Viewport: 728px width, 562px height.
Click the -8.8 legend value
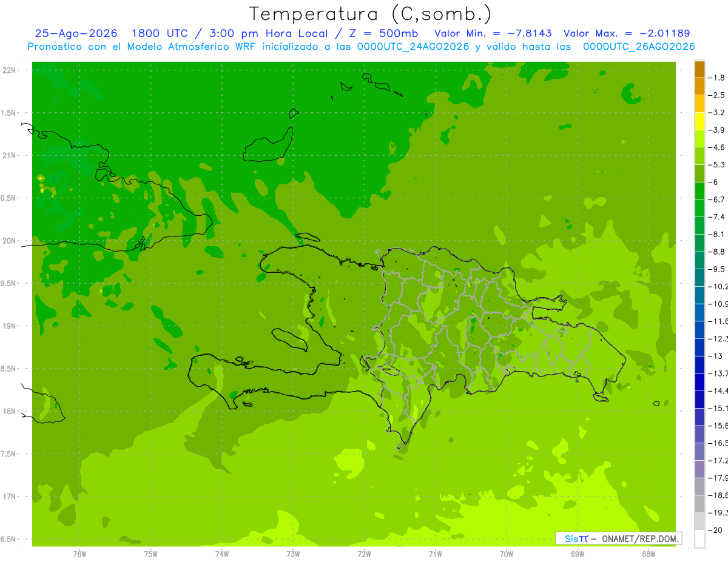coord(717,252)
